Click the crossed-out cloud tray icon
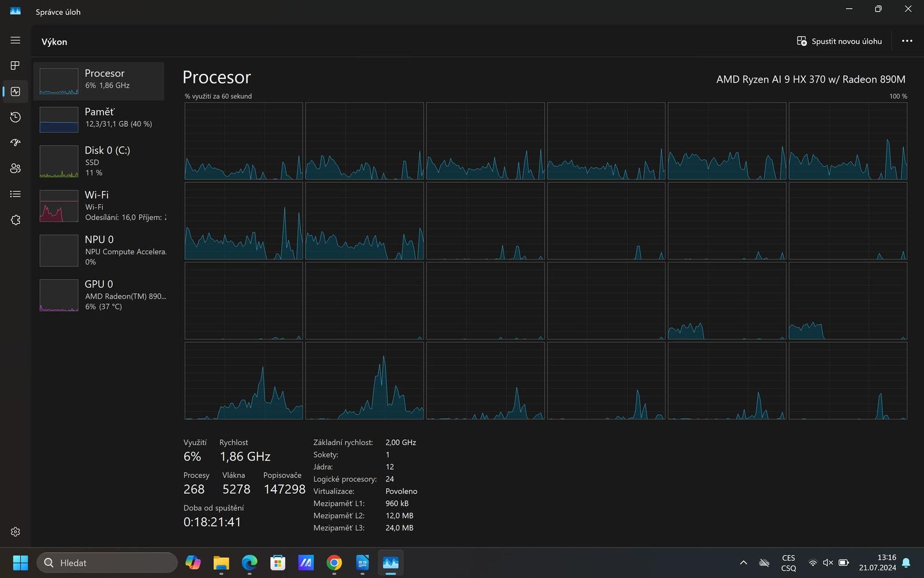Screen dimensions: 924x578 [764, 562]
